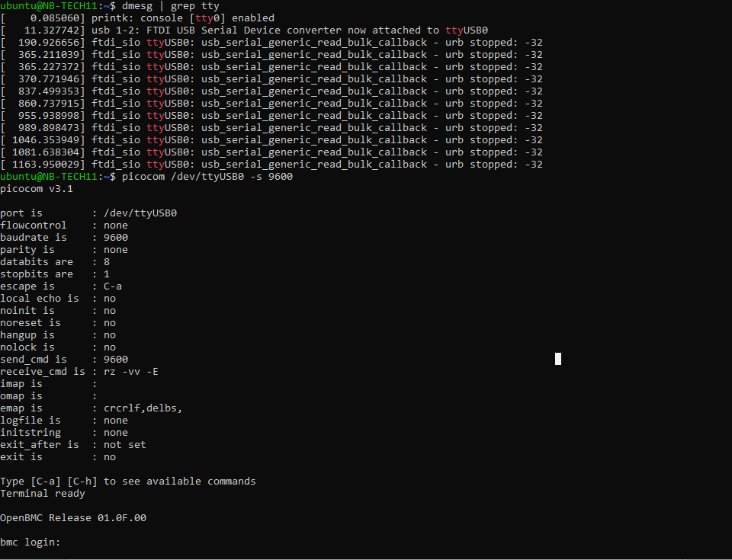Click the 'flowcontrol' setting line

(x=64, y=226)
